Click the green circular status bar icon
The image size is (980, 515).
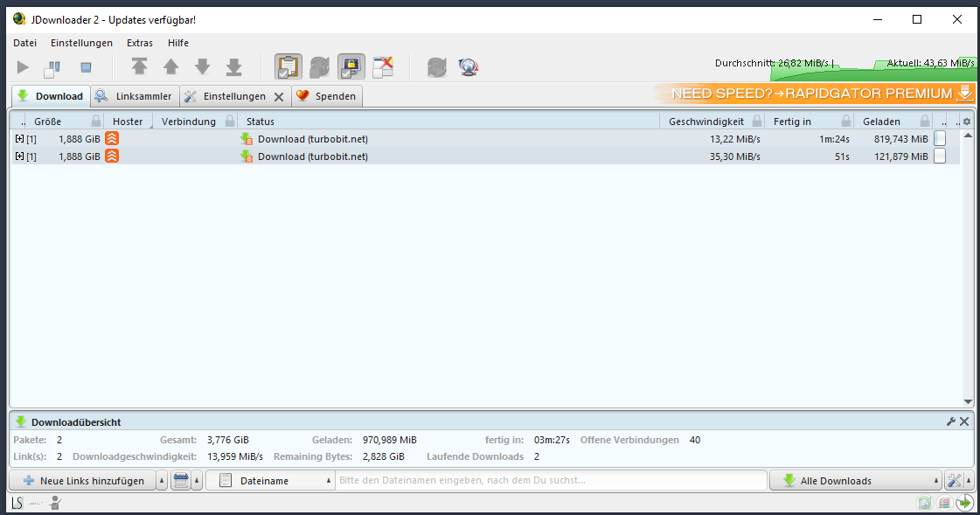(x=925, y=503)
